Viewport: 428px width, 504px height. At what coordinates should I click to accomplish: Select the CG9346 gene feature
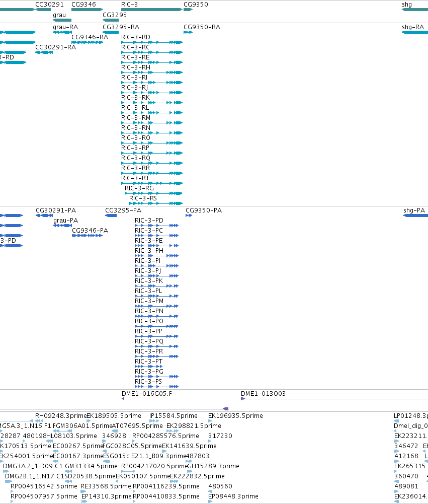[87, 10]
